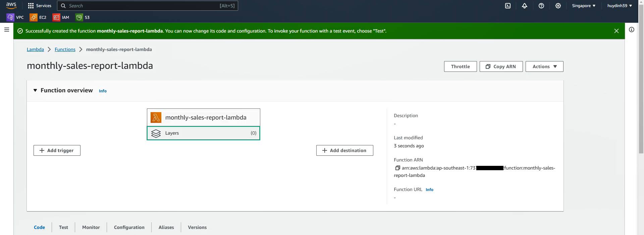Open the EC2 service shortcut
This screenshot has width=644, height=235.
coord(38,17)
